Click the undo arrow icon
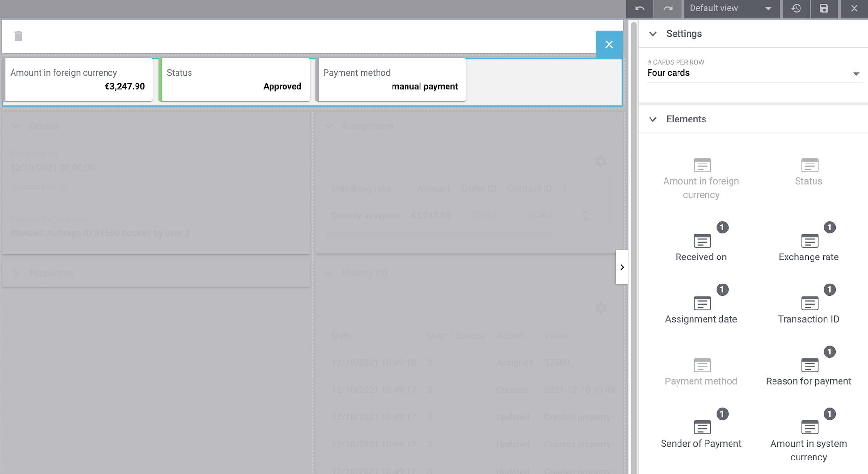The image size is (868, 474). point(639,9)
